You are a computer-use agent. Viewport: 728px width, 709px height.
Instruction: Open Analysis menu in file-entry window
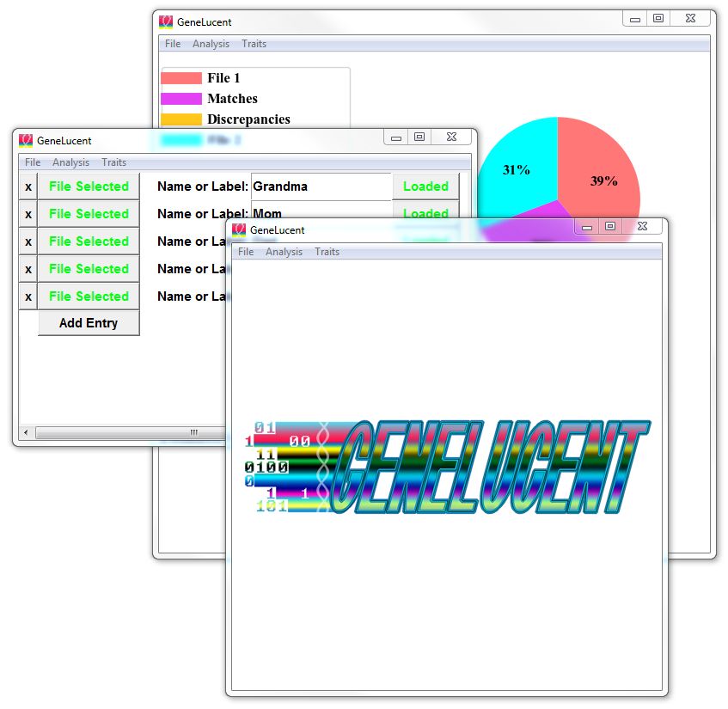[x=70, y=162]
